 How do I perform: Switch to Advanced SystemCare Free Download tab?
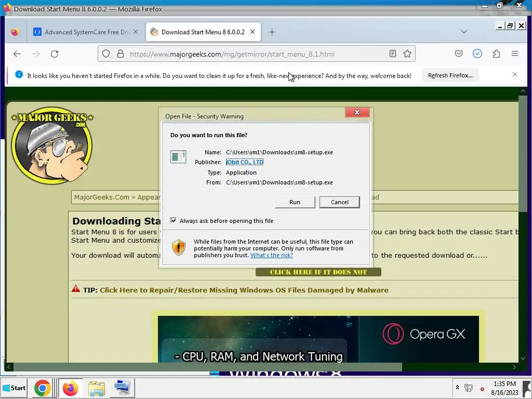pyautogui.click(x=86, y=32)
